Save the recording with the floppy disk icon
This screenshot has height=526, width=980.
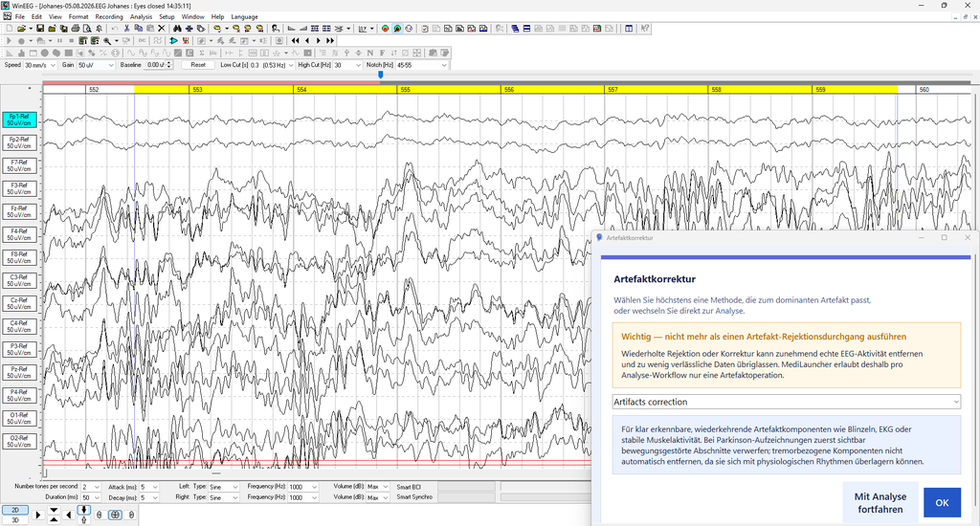(x=40, y=28)
